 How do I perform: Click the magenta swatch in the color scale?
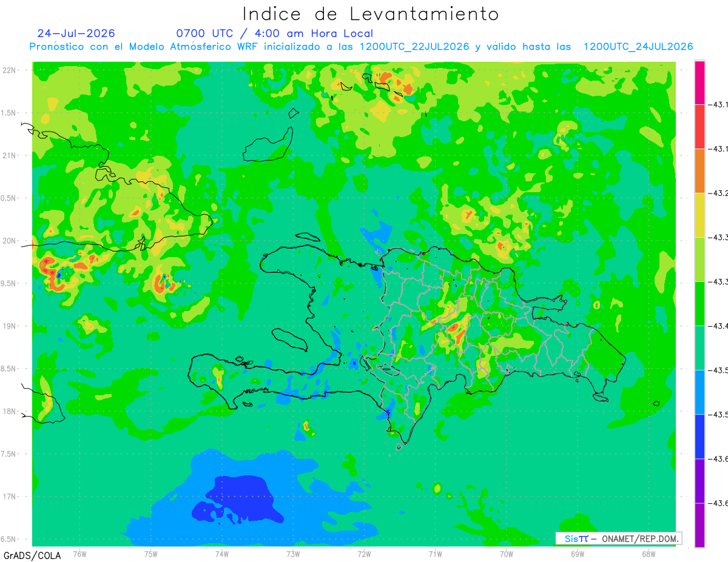point(699,82)
